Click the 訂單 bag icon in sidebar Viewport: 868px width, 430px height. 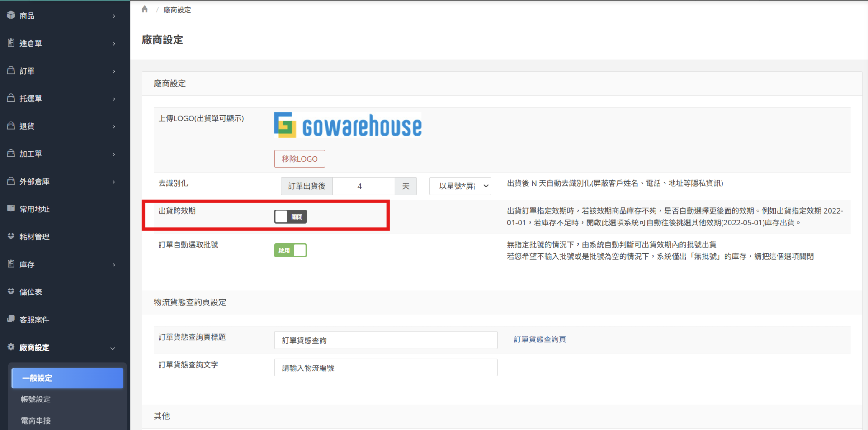pyautogui.click(x=11, y=70)
